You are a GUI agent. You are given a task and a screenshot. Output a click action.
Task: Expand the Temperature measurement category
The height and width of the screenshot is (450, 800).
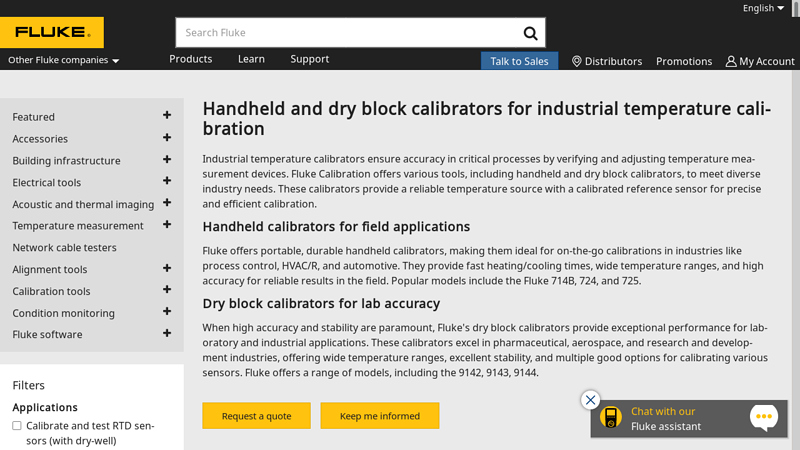167,224
